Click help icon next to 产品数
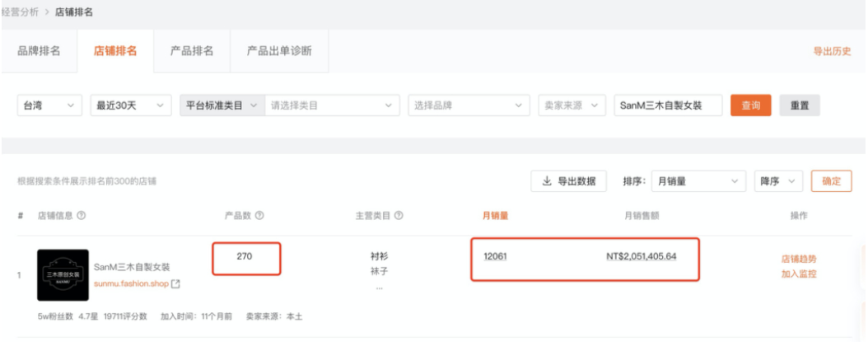This screenshot has width=868, height=342. click(x=259, y=216)
